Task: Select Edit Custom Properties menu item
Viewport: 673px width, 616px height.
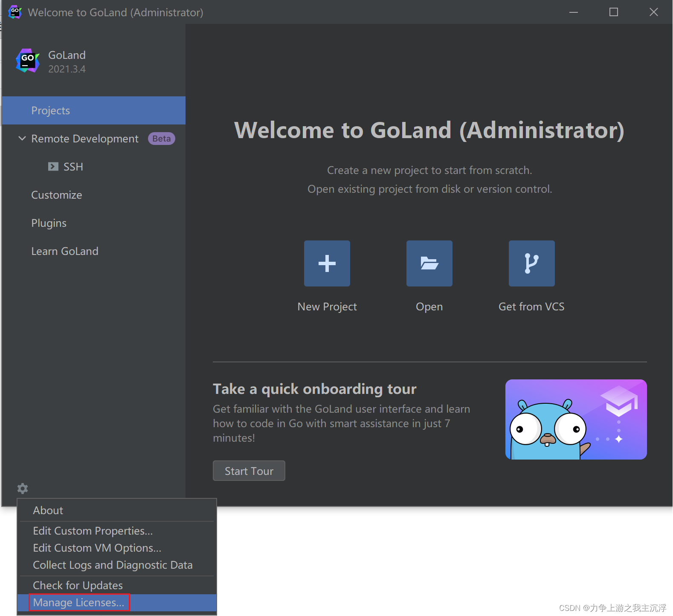Action: [x=117, y=531]
